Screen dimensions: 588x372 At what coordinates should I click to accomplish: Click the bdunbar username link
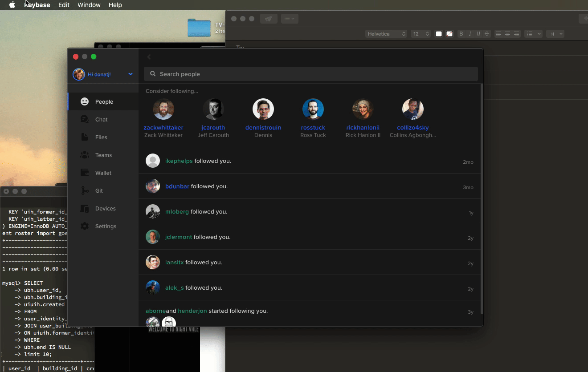click(x=177, y=186)
